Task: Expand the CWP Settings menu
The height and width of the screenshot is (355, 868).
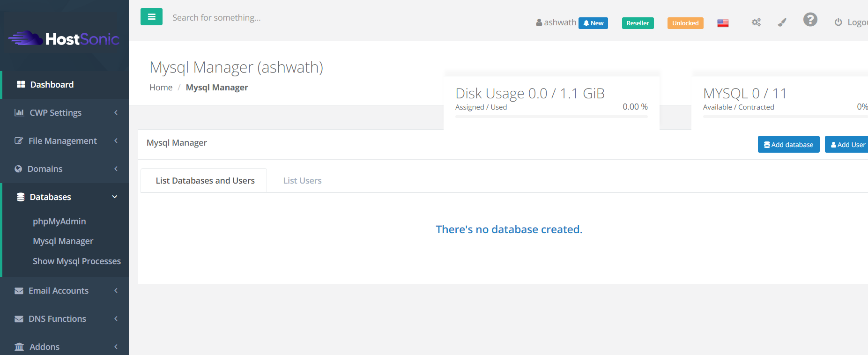Action: click(x=55, y=113)
